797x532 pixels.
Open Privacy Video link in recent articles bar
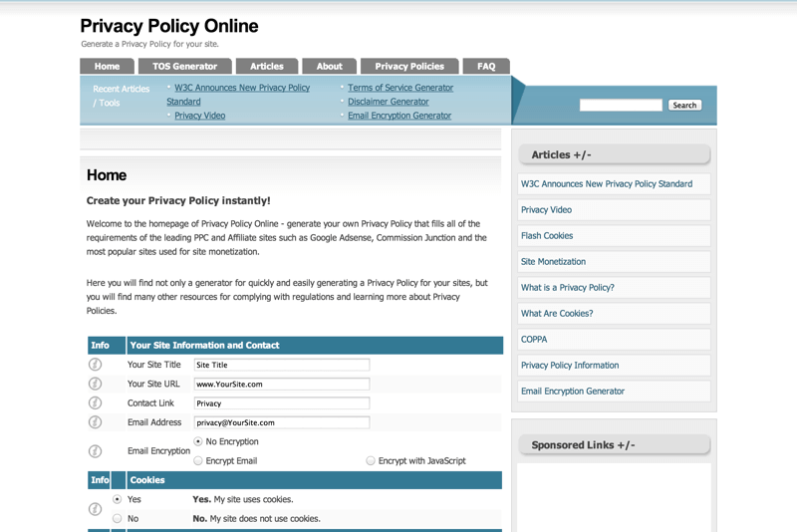click(200, 116)
